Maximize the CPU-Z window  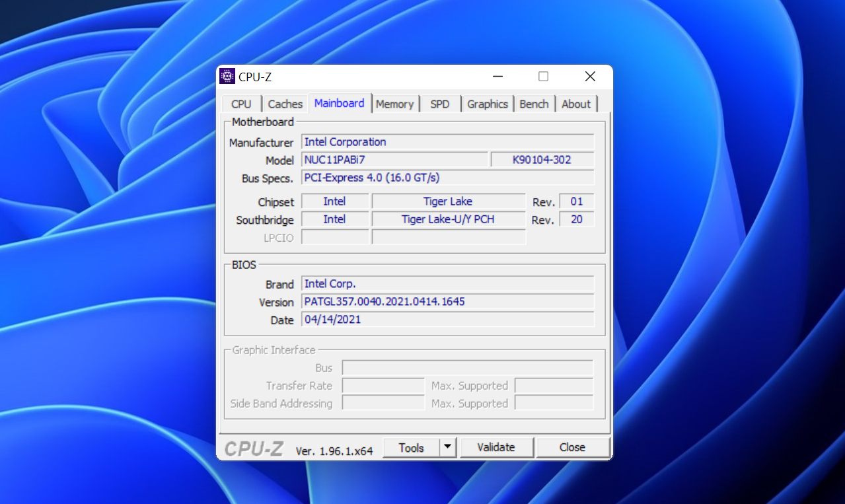[x=543, y=77]
